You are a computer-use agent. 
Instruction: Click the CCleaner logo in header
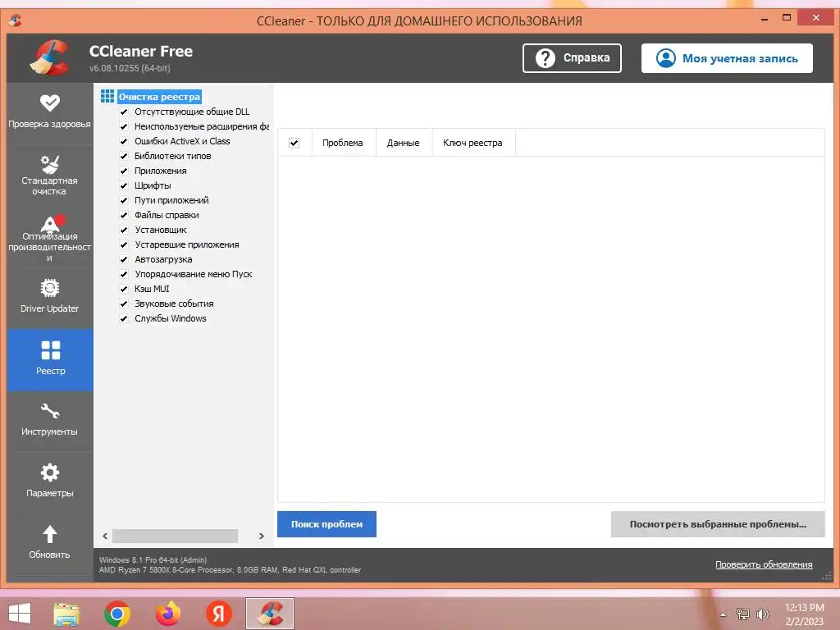tap(50, 57)
